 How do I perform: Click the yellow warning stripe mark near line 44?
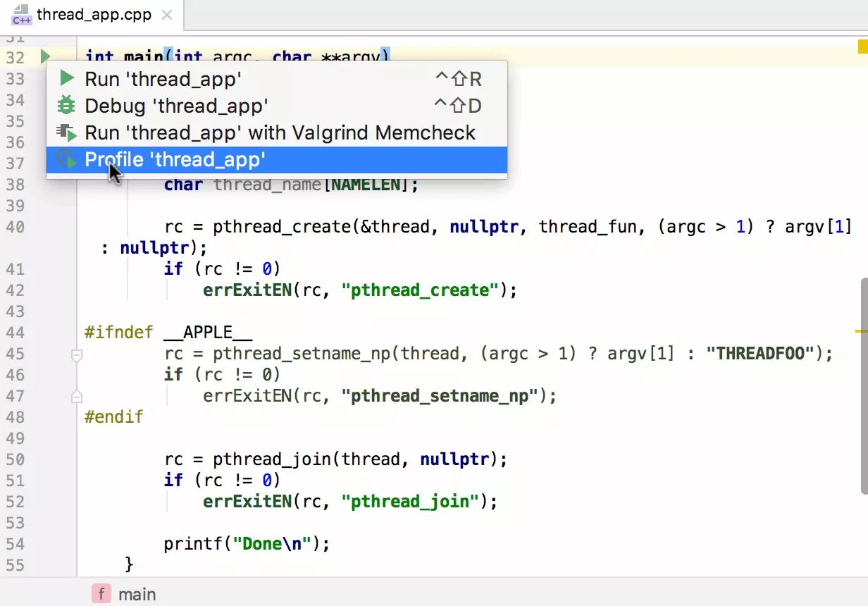pos(862,330)
